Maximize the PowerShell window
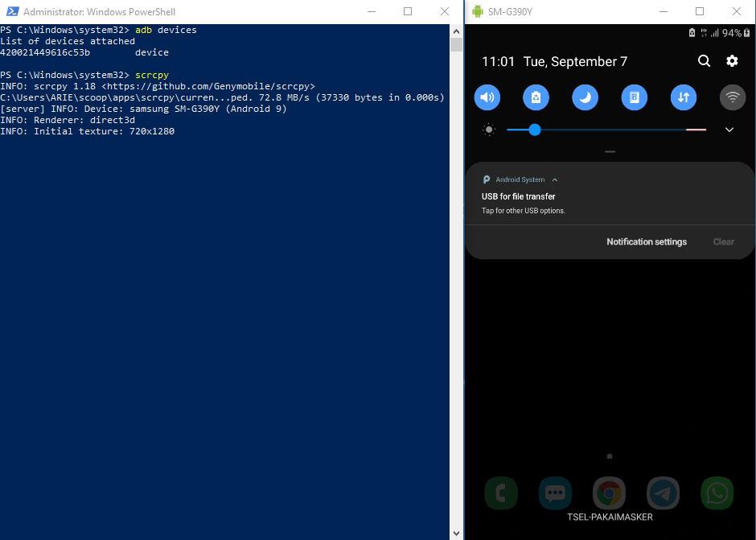The width and height of the screenshot is (756, 540). (x=408, y=11)
